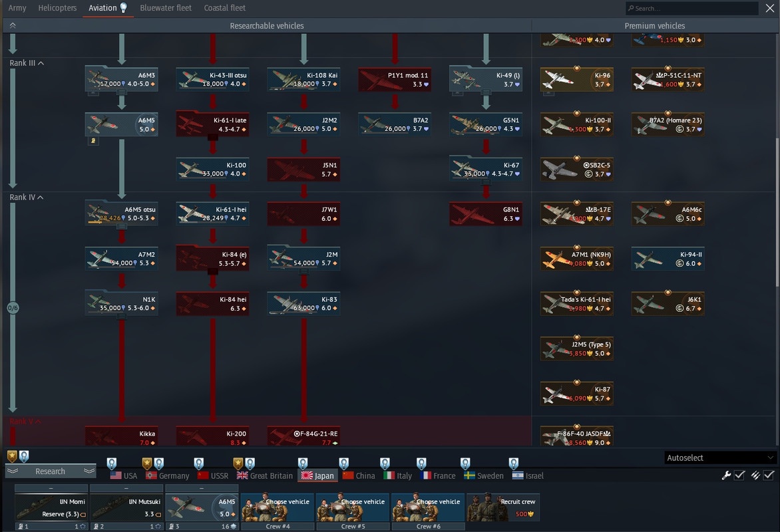Click the 0/6 rank progress marker
This screenshot has width=780, height=532.
(13, 308)
